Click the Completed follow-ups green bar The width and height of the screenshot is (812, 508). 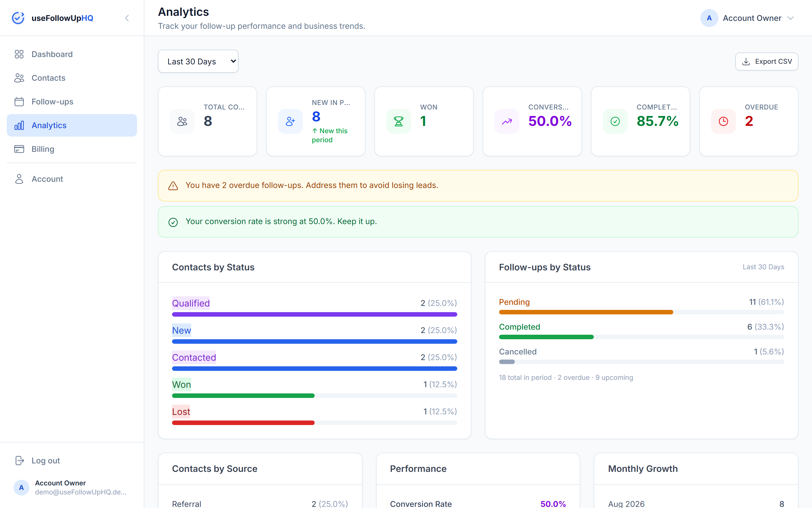coord(546,337)
